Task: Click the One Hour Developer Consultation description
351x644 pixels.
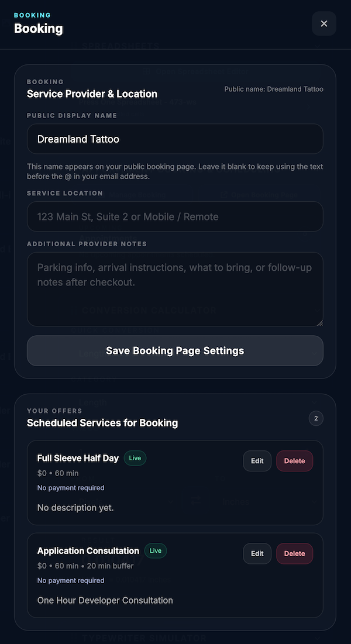Action: [105, 600]
